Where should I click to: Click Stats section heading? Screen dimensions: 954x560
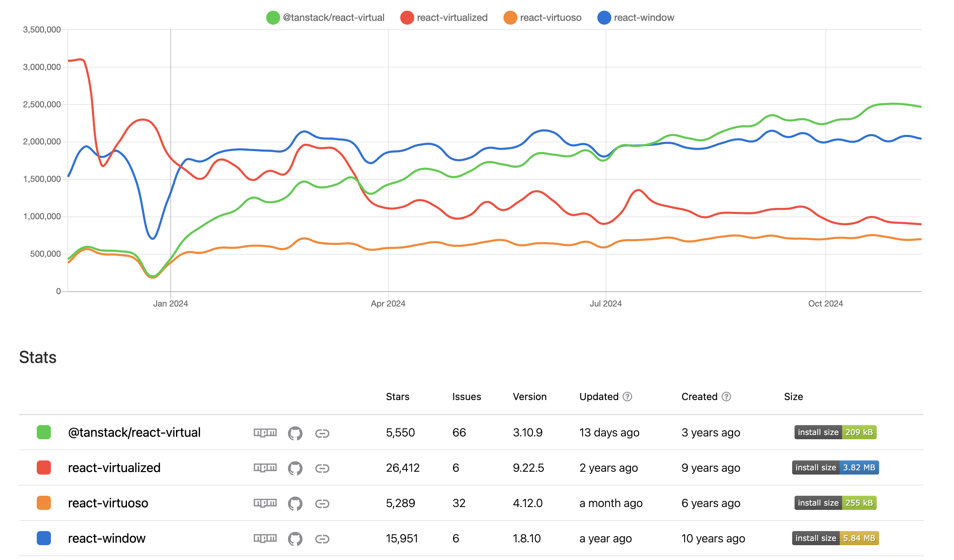(38, 357)
